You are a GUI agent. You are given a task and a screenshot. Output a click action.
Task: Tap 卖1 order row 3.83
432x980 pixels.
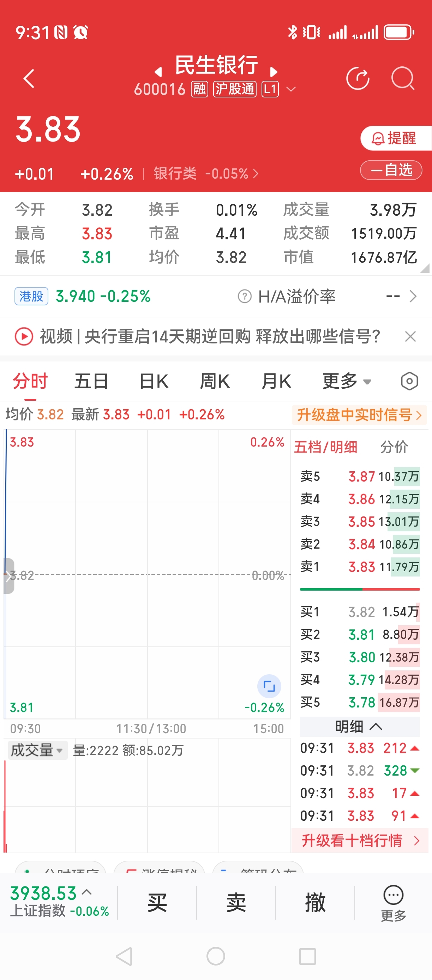(360, 567)
